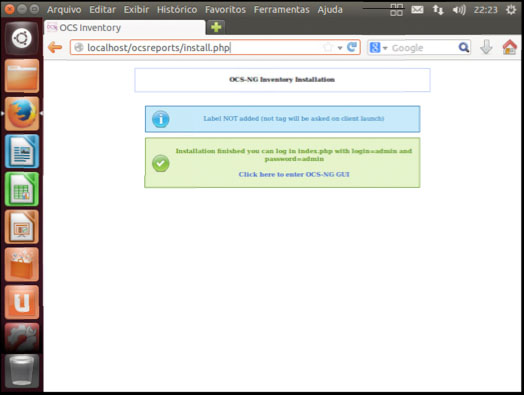
Task: Click the 22:23 clock in the panel
Action: (485, 10)
